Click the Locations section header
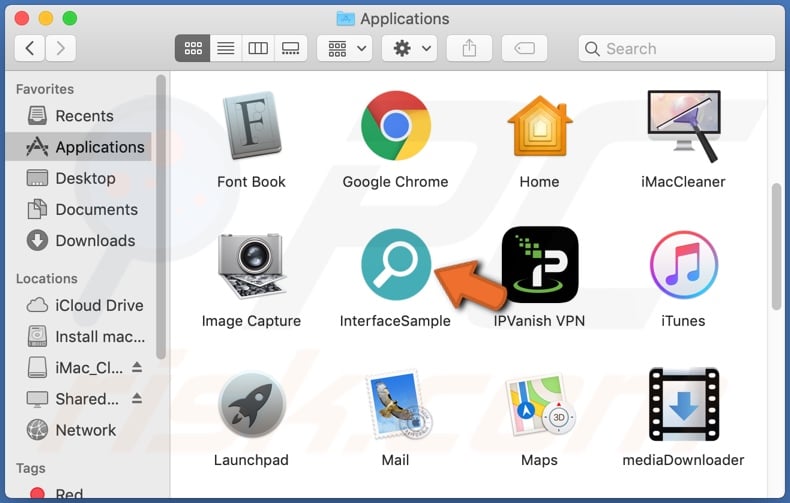The width and height of the screenshot is (790, 503). pyautogui.click(x=47, y=279)
